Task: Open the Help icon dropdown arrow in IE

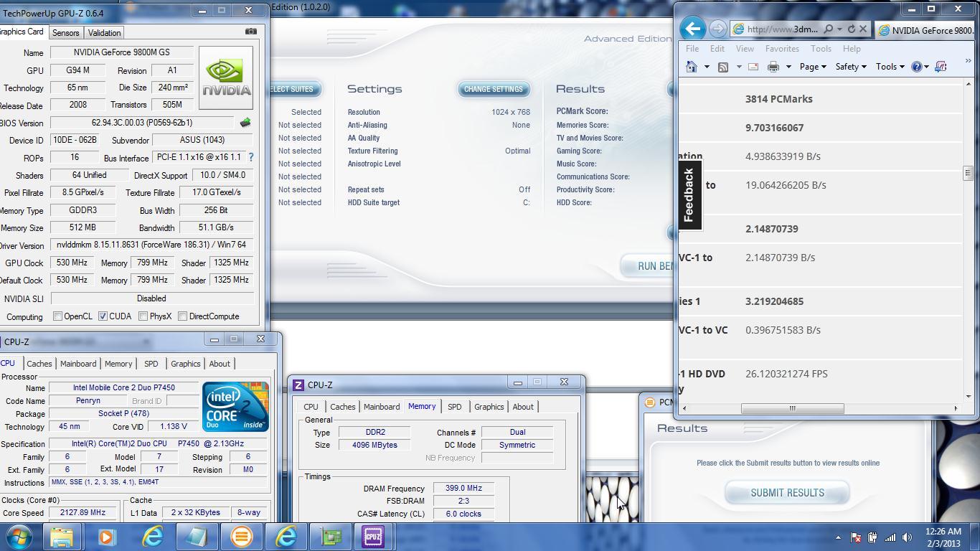Action: coord(926,67)
